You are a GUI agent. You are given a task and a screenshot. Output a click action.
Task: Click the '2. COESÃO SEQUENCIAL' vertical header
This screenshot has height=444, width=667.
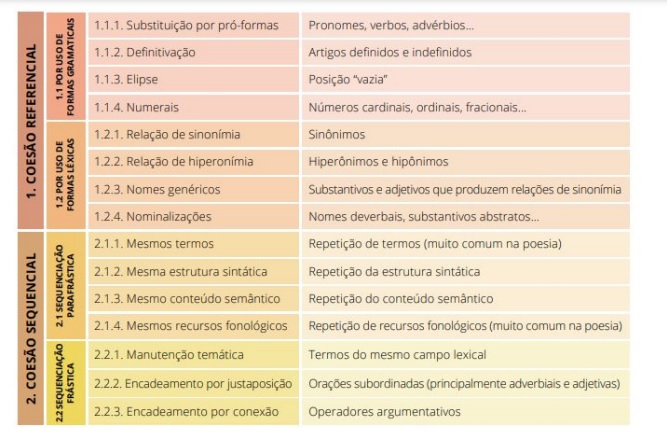point(29,325)
